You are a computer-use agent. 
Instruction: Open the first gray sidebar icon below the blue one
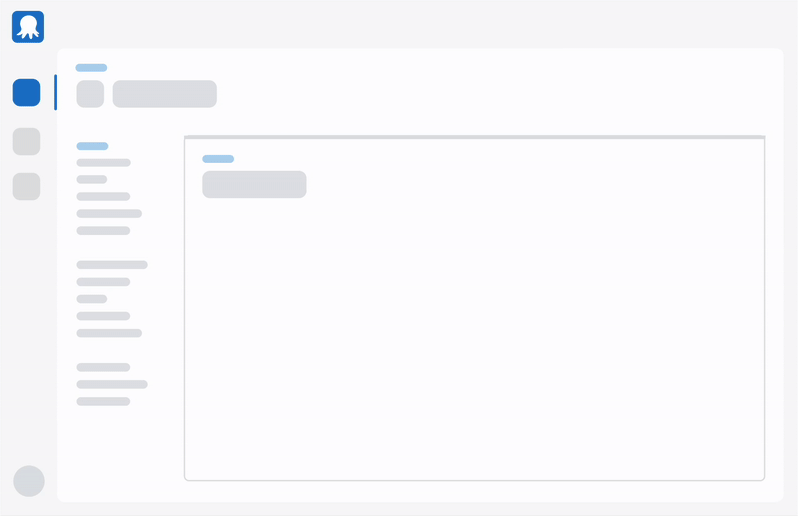[27, 141]
